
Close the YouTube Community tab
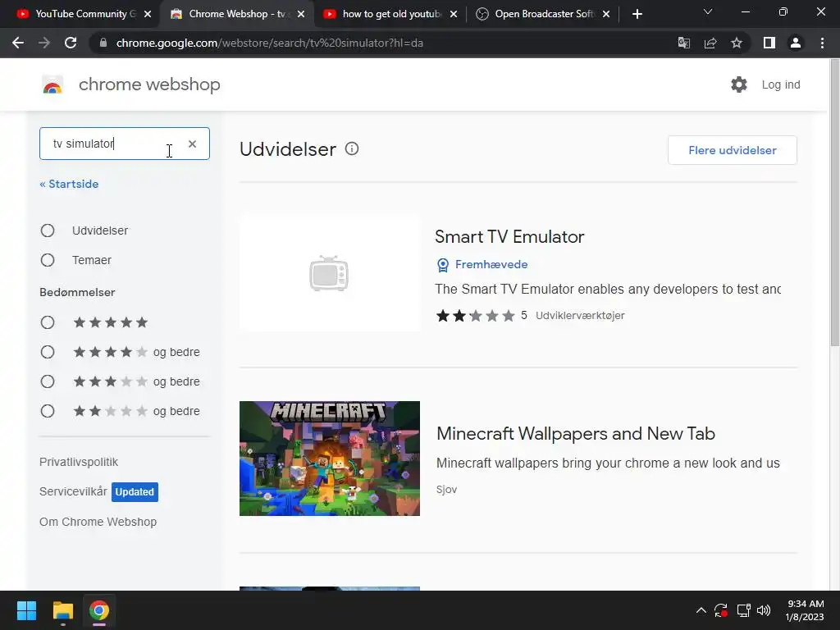pos(148,14)
